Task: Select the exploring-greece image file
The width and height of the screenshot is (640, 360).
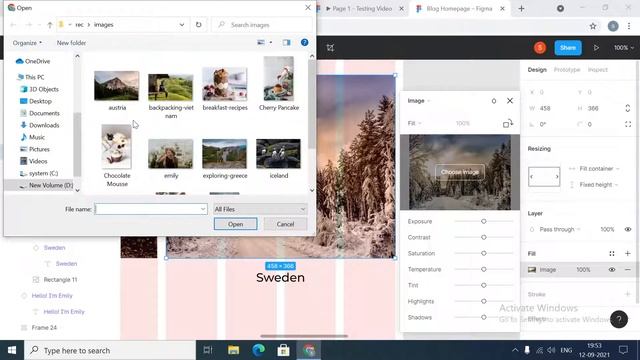Action: point(224,153)
